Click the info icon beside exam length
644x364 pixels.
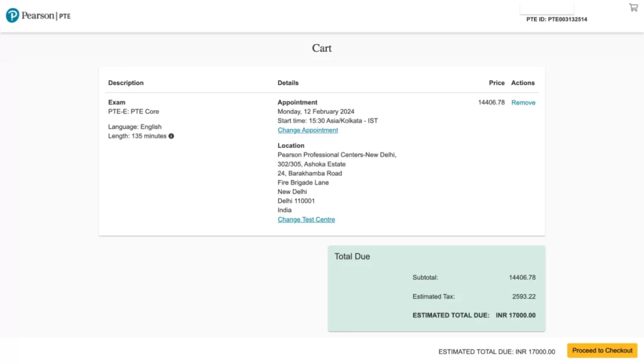click(x=171, y=136)
